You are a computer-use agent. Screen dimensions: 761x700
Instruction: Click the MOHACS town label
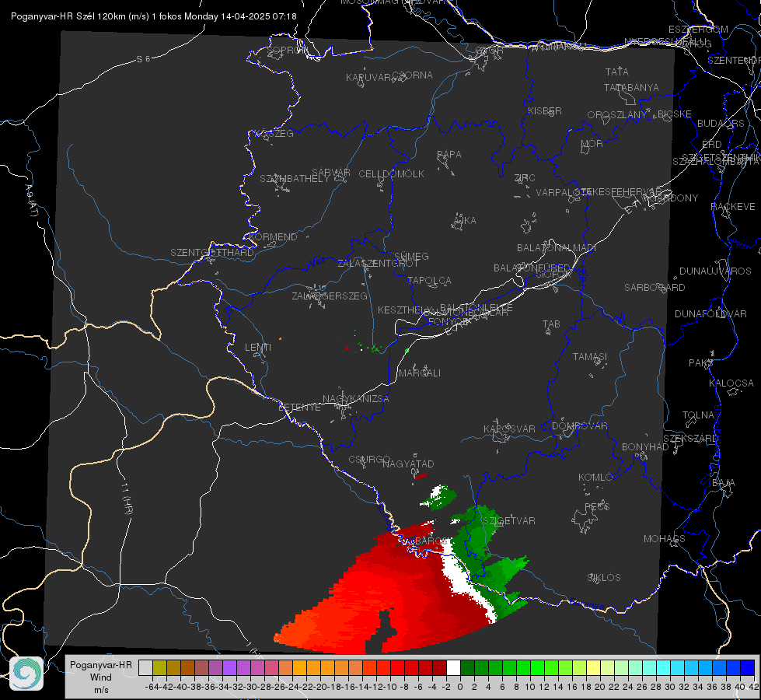point(665,539)
